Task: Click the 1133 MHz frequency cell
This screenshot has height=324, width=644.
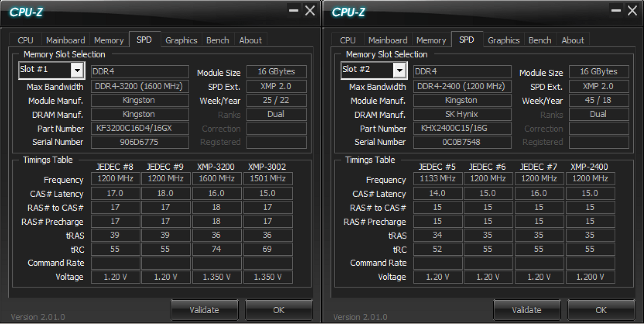Action: pos(437,179)
